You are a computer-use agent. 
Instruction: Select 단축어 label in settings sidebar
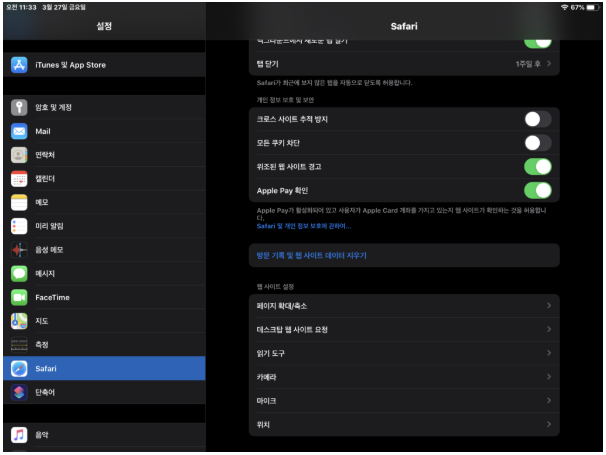coord(45,392)
